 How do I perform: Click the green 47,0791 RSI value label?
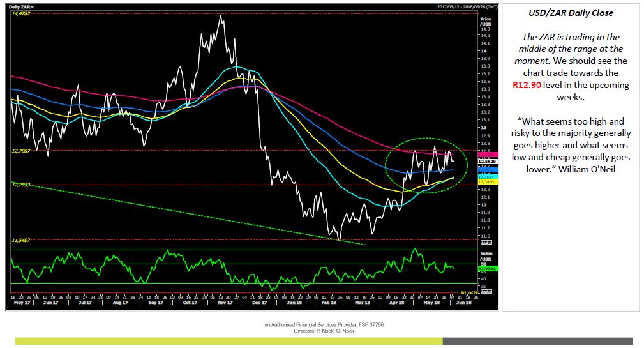pos(488,268)
